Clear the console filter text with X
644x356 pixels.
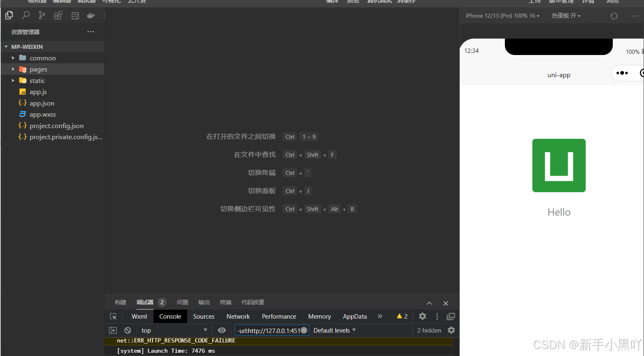(x=304, y=330)
